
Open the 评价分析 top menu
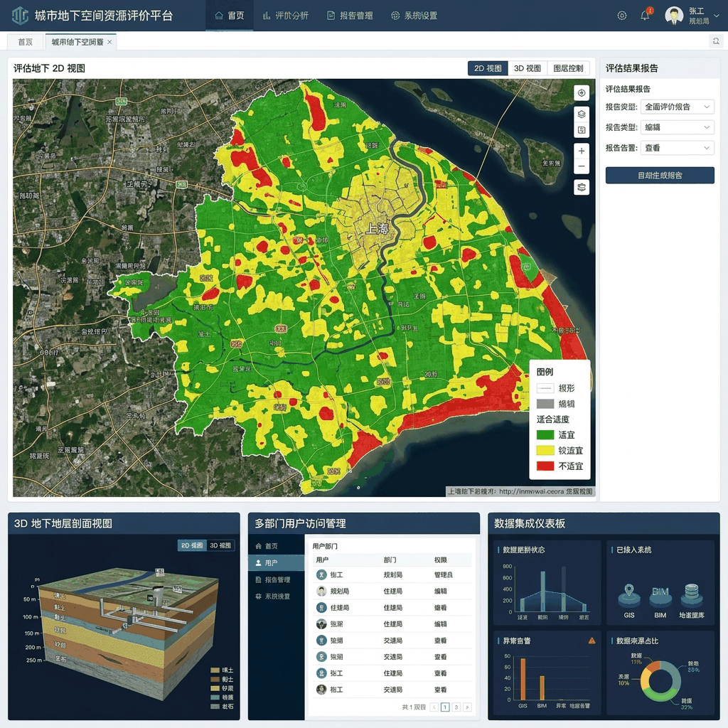[x=286, y=16]
